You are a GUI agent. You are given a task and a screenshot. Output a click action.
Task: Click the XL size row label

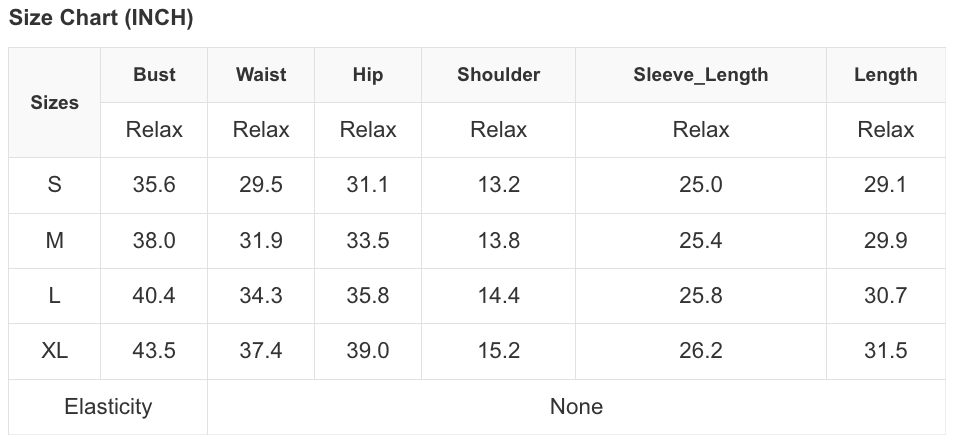click(x=55, y=351)
